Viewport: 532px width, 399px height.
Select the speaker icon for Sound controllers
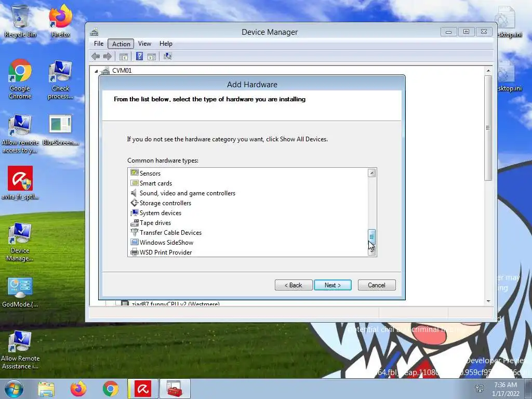click(x=135, y=193)
